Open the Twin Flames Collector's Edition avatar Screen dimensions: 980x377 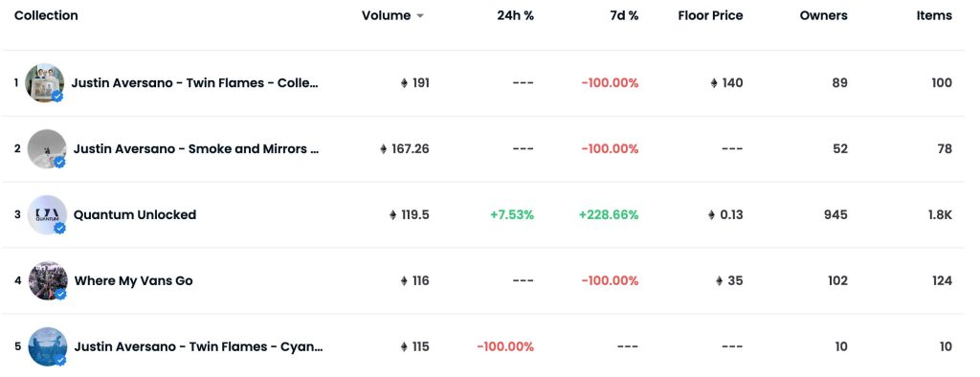point(44,82)
